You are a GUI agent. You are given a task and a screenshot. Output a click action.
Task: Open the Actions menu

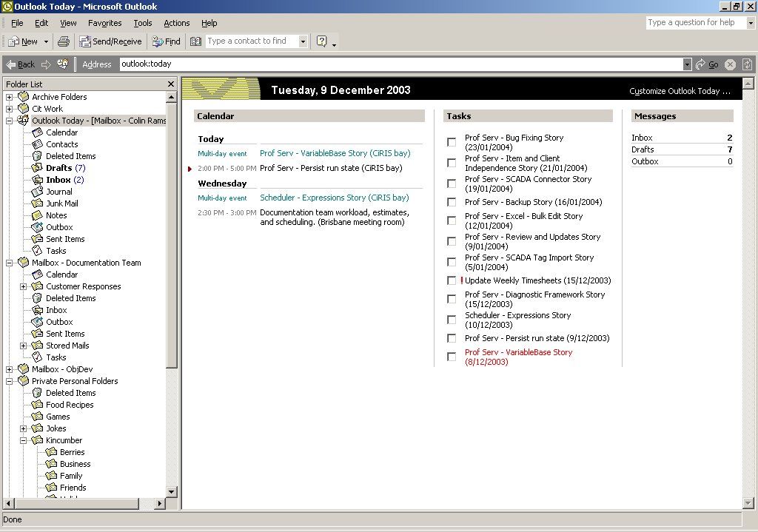[x=176, y=23]
